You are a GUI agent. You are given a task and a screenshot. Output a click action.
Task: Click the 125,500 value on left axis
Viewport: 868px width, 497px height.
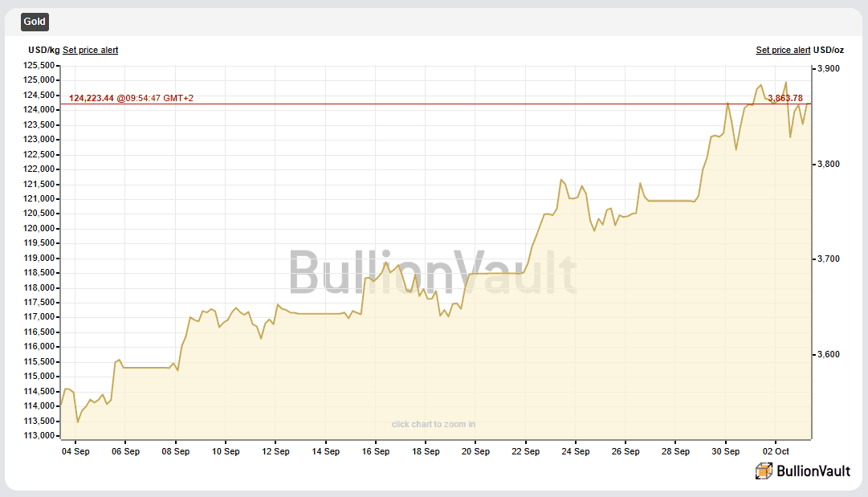click(x=41, y=65)
